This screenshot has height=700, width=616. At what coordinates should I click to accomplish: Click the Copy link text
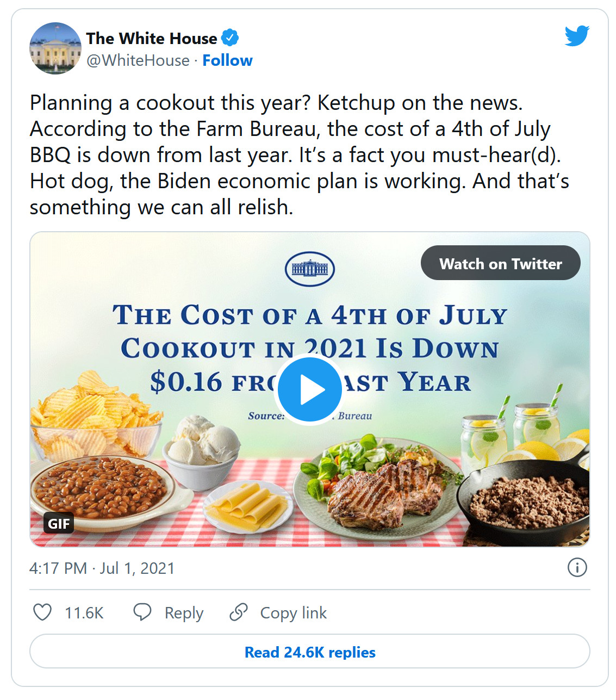point(293,613)
